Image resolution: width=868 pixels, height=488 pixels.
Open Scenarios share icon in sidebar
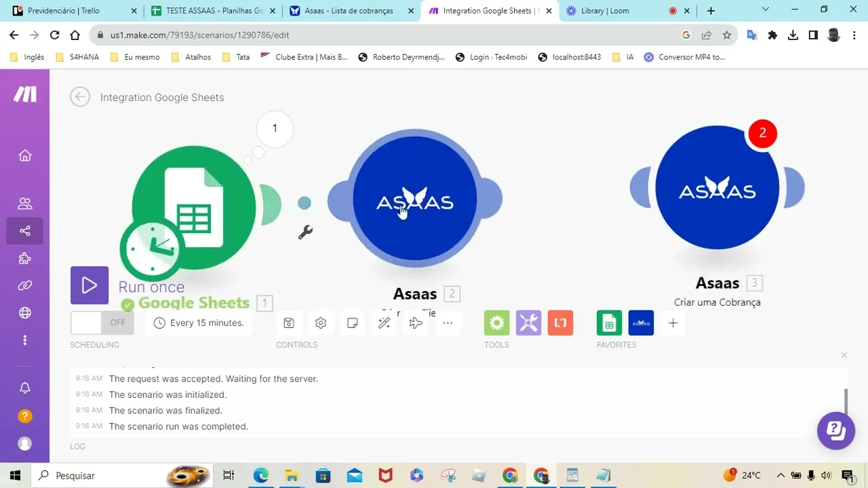pos(25,231)
